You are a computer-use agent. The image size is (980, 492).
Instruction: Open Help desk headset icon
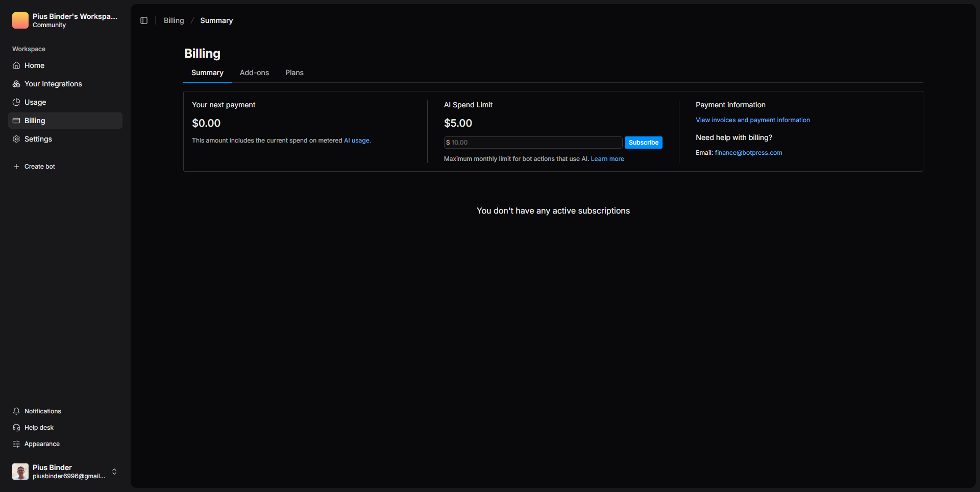coord(16,428)
